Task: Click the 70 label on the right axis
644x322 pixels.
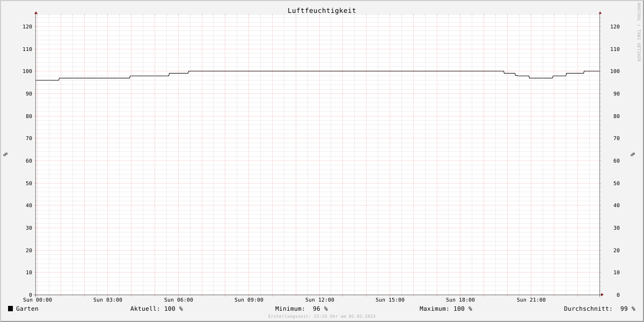Action: click(617, 138)
